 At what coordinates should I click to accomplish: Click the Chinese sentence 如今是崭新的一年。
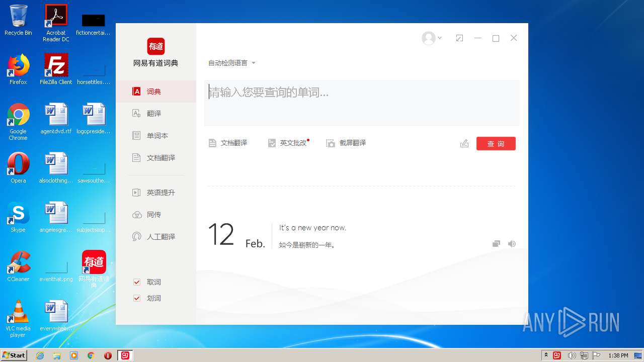pos(307,245)
